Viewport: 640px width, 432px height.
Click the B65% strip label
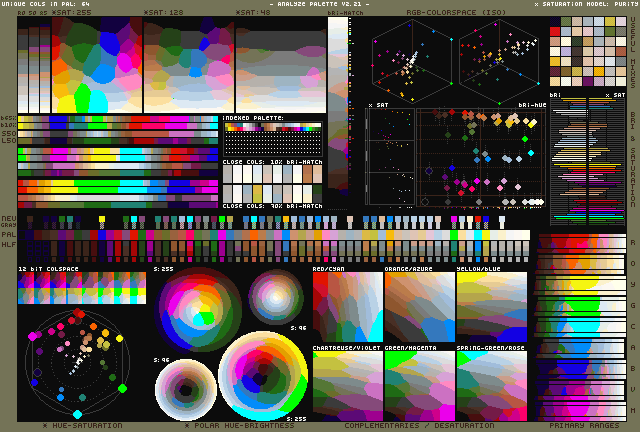[9, 118]
